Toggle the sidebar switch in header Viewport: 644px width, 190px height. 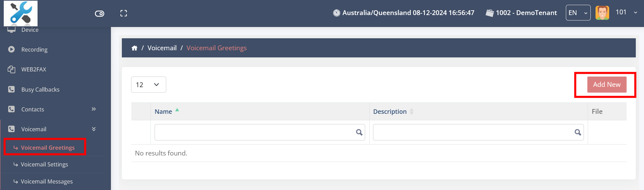click(99, 14)
